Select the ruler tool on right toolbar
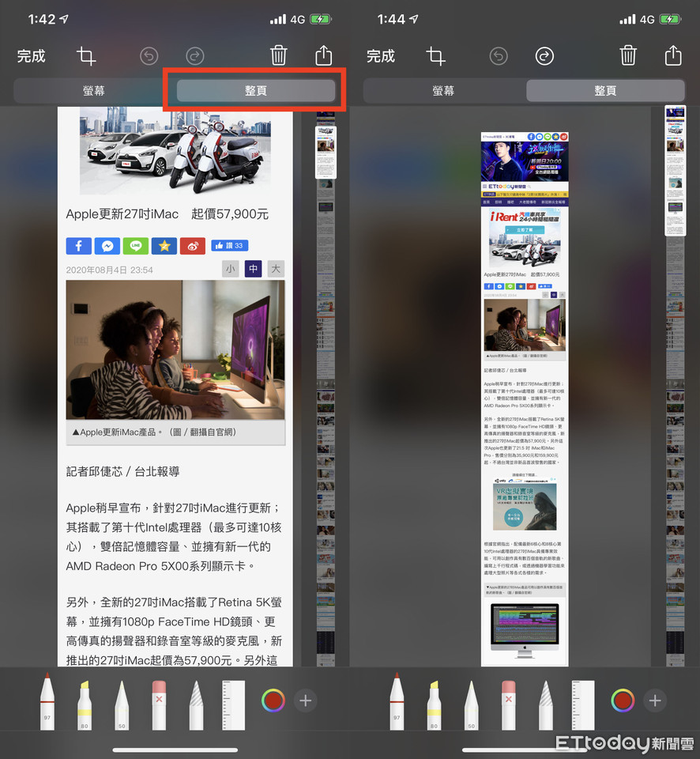Image resolution: width=700 pixels, height=759 pixels. click(583, 702)
